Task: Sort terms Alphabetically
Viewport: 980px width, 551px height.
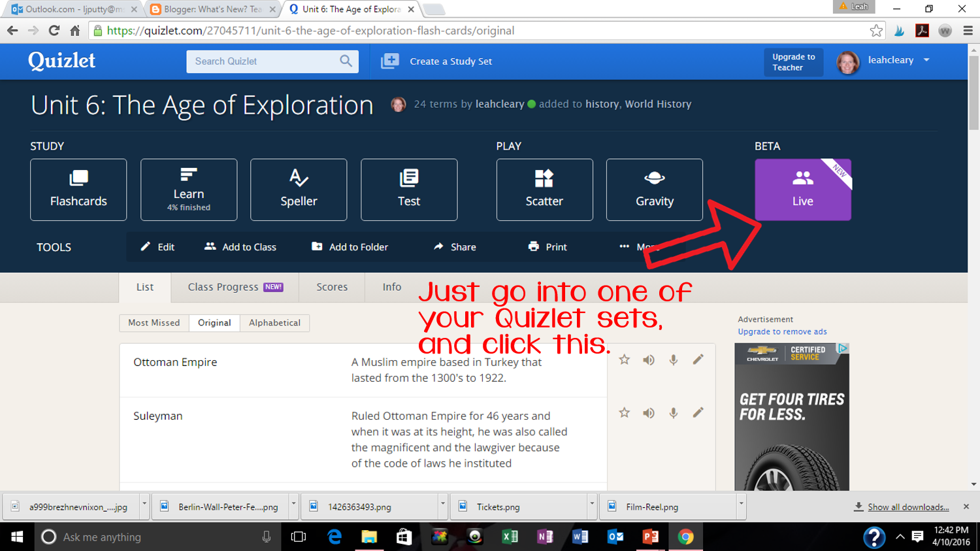Action: point(274,323)
